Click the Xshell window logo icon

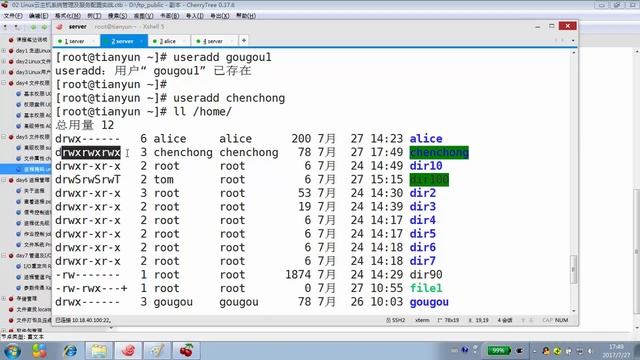coord(60,27)
